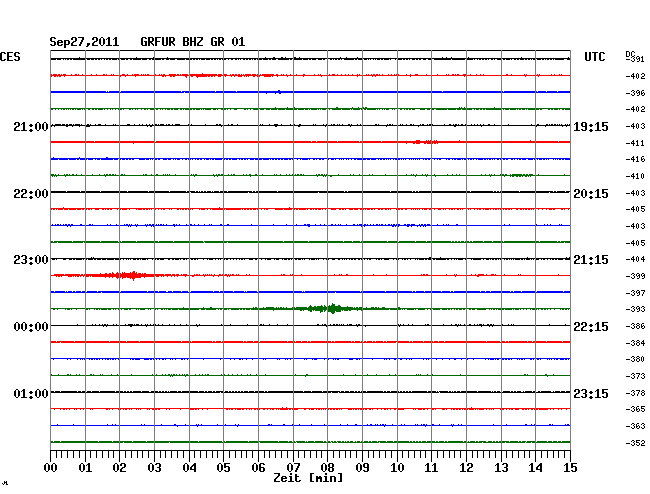The image size is (650, 494).
Task: Click the 20:15 UTC time label
Action: pyautogui.click(x=591, y=194)
